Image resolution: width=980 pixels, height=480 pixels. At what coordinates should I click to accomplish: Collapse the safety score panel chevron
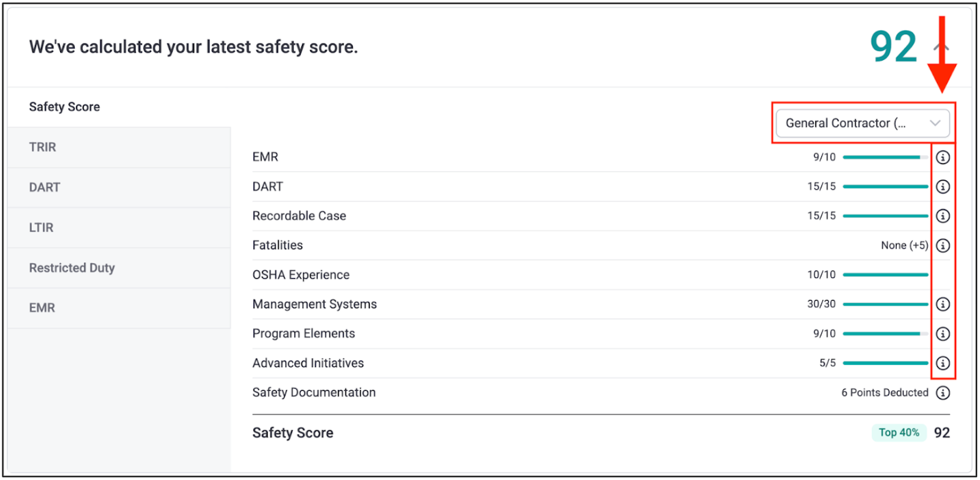(x=941, y=47)
